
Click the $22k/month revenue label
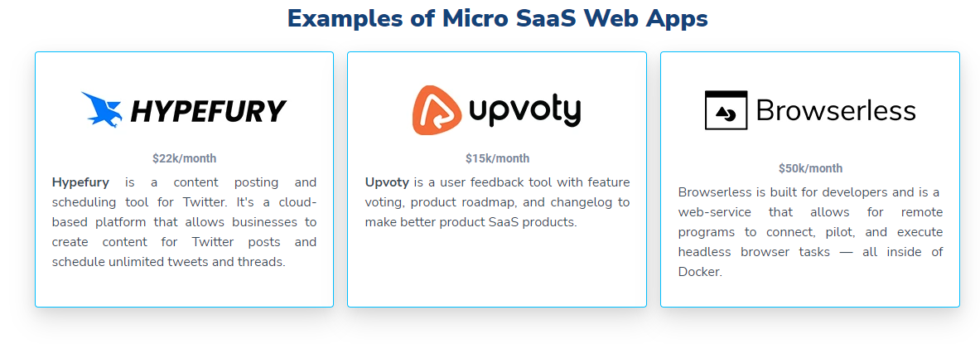(185, 158)
